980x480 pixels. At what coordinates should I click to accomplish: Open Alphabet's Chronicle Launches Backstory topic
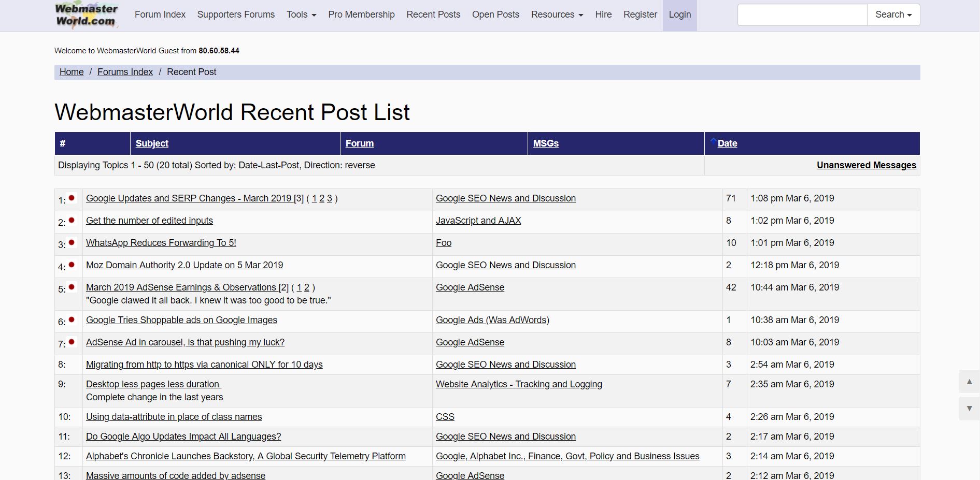(246, 456)
